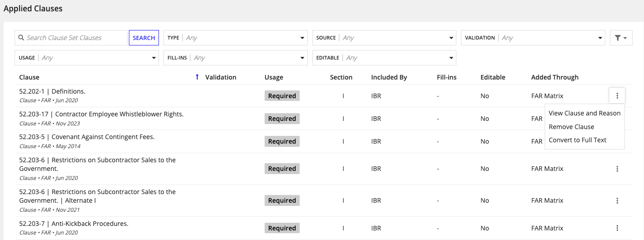The height and width of the screenshot is (240, 644).
Task: Click the Editable column header
Action: pyautogui.click(x=493, y=77)
